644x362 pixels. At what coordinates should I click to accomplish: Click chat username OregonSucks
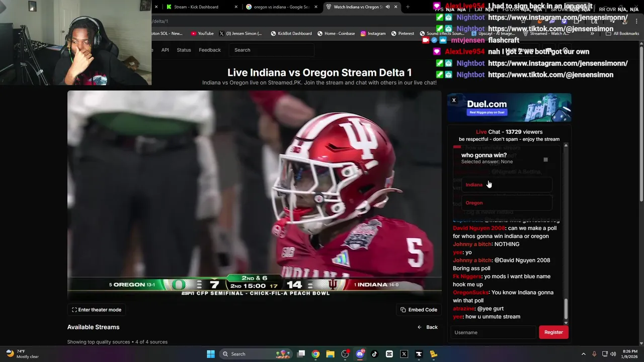(470, 293)
